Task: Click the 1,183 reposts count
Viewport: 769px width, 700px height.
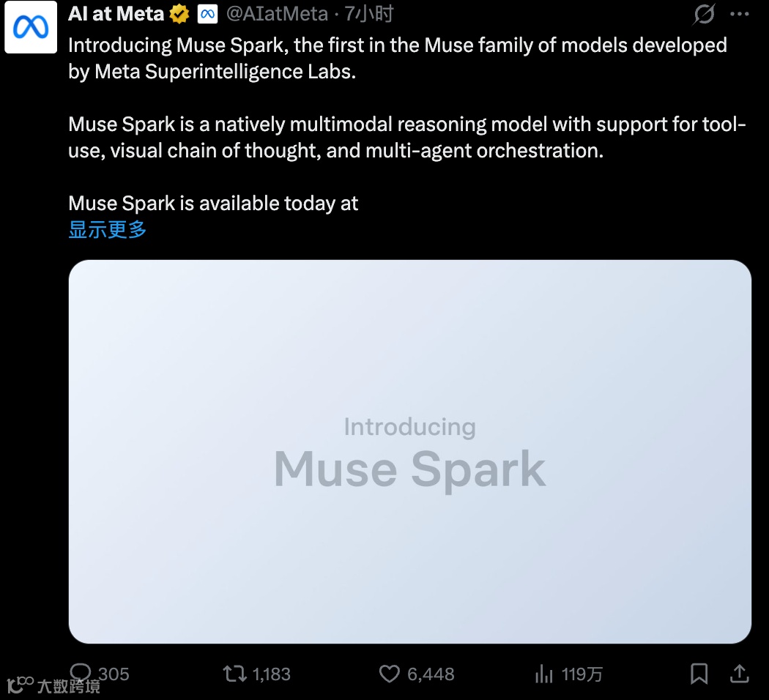Action: click(x=272, y=674)
